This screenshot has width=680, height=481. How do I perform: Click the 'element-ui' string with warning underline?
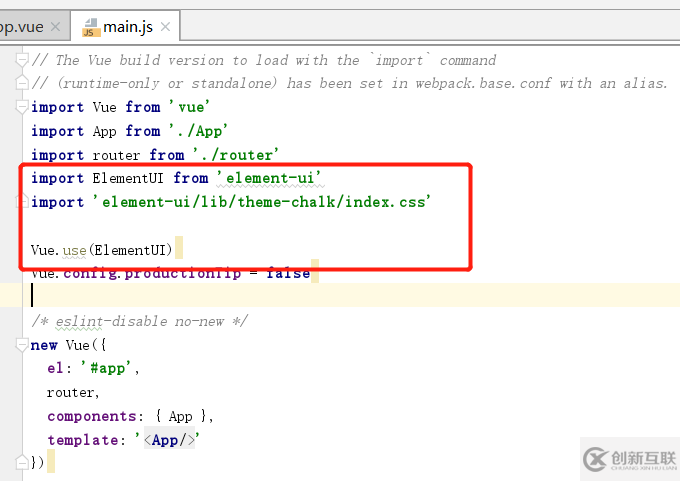pos(269,178)
